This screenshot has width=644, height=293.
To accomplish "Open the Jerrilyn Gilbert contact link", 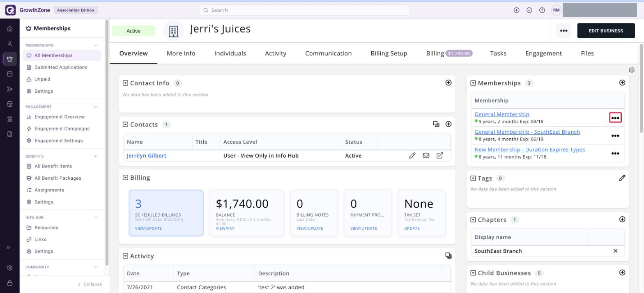I will (147, 156).
